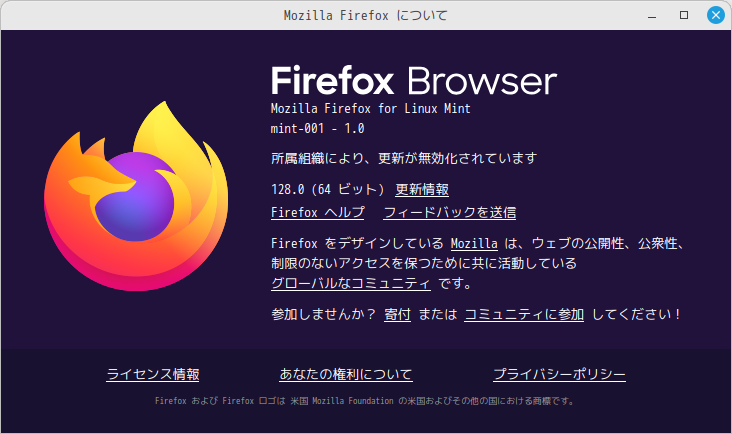Open the コミュニティに参加 link

(x=524, y=315)
